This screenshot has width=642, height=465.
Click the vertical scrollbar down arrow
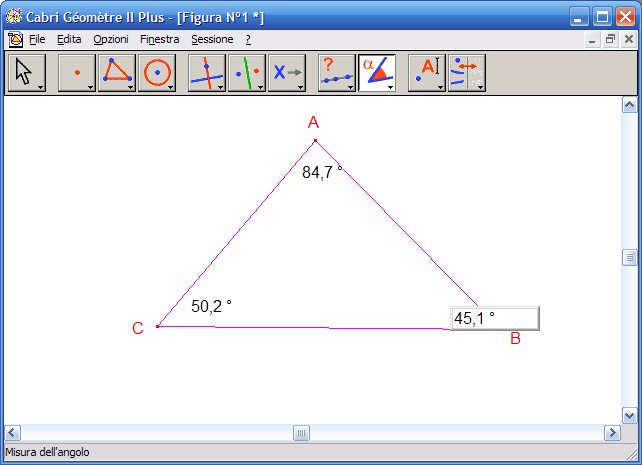coord(629,415)
